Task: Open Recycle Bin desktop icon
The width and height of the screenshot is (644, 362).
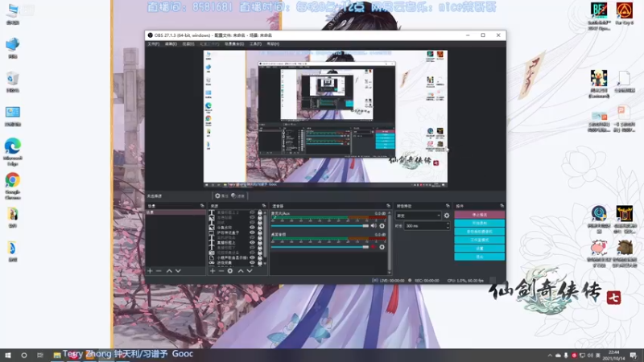Action: coord(13,81)
